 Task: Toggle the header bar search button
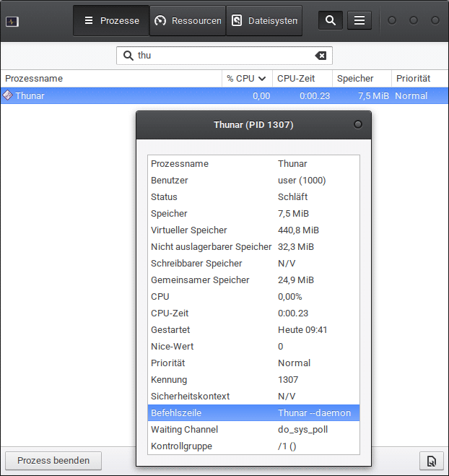point(331,20)
